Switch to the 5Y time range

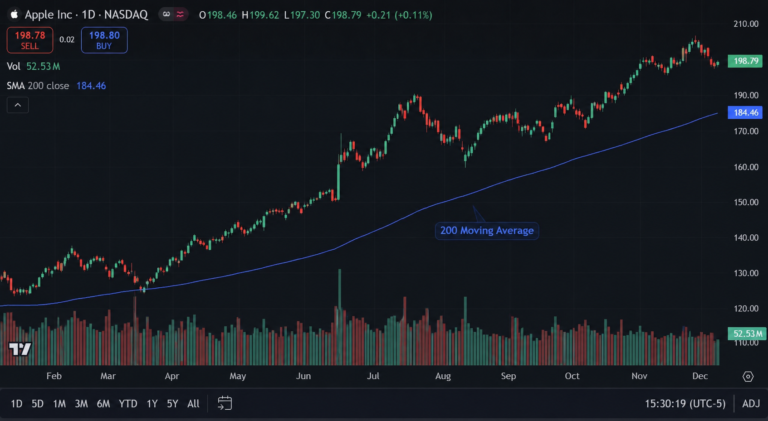[172, 404]
